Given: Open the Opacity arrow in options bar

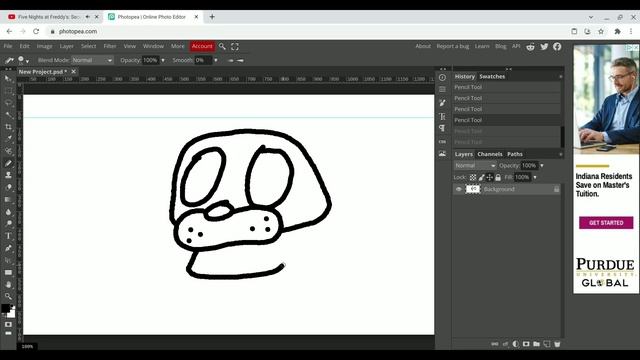Looking at the screenshot, I should click(x=163, y=60).
